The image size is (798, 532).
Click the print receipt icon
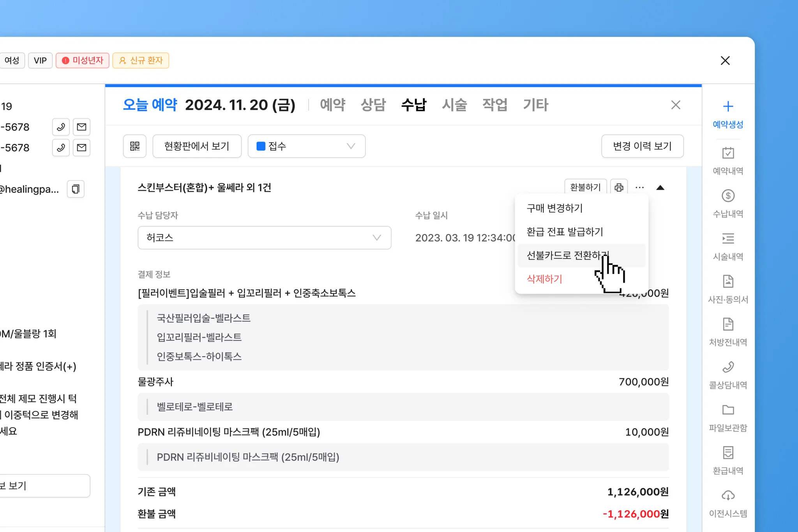coord(619,187)
